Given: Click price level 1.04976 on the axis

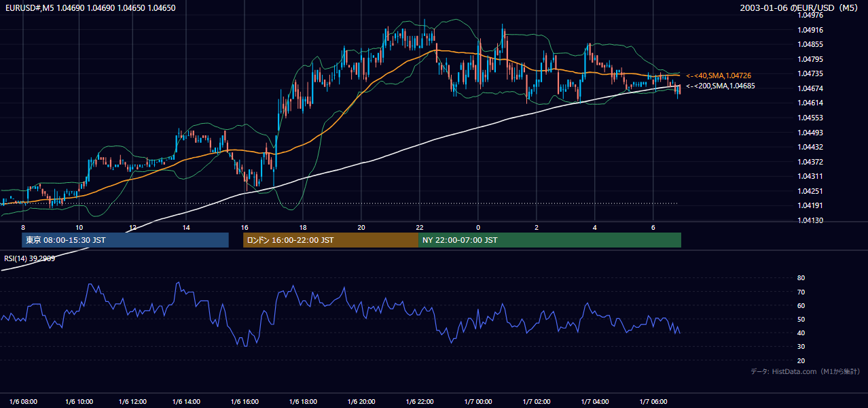Looking at the screenshot, I should (x=811, y=15).
